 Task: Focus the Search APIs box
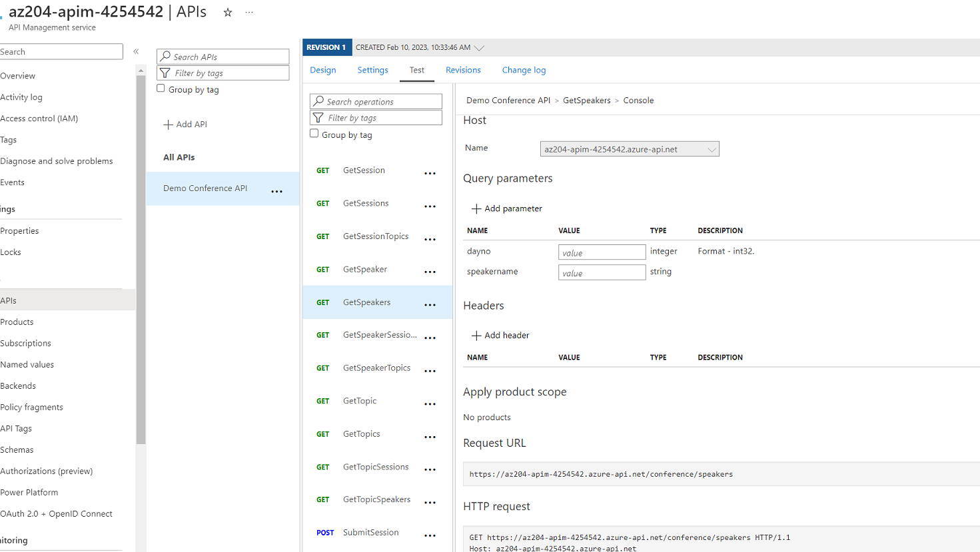click(x=223, y=57)
